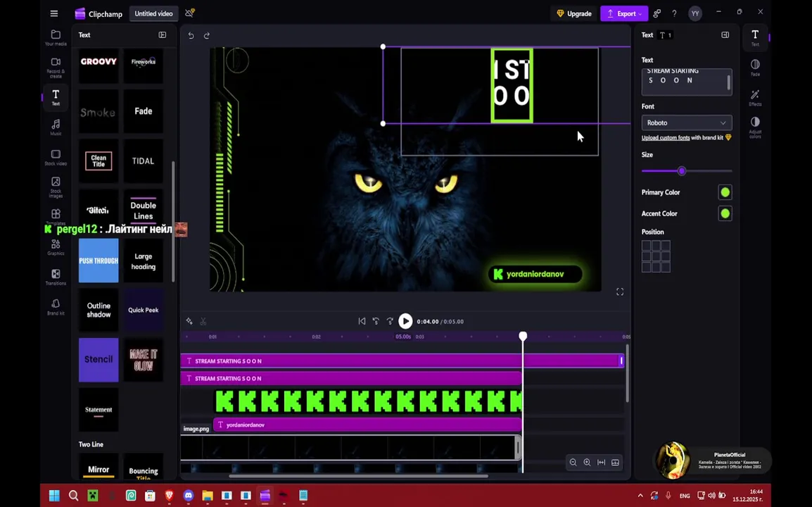Click the Upgrade button
Viewport: 812px width, 507px height.
coord(573,13)
